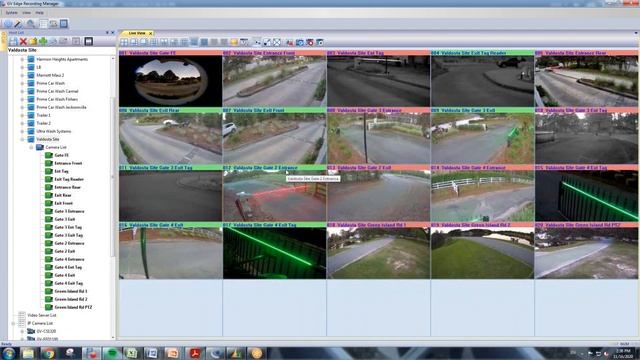Click the pencil wand icon in the main toolbar

[19, 24]
